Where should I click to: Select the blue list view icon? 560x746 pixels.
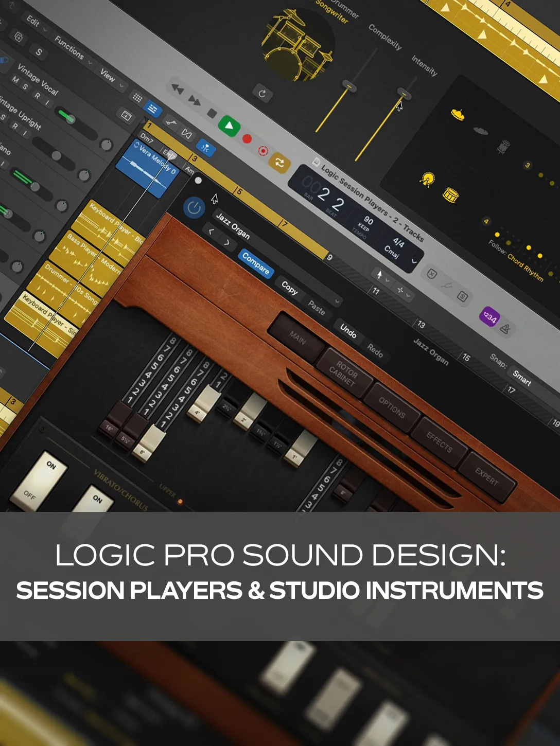[153, 109]
